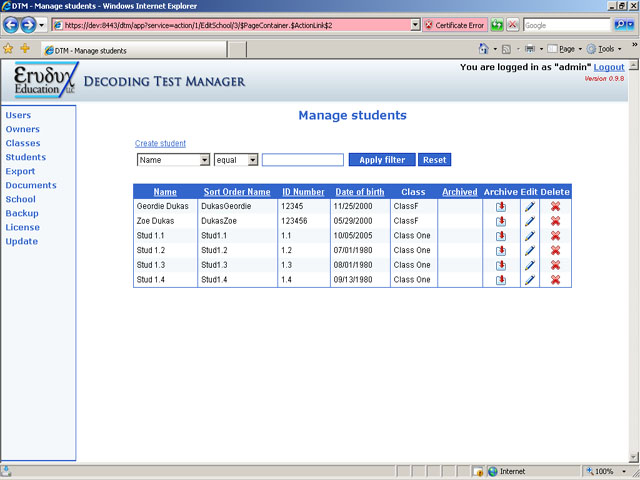Delete student Zoe Dukas
This screenshot has width=640, height=480.
tap(555, 221)
